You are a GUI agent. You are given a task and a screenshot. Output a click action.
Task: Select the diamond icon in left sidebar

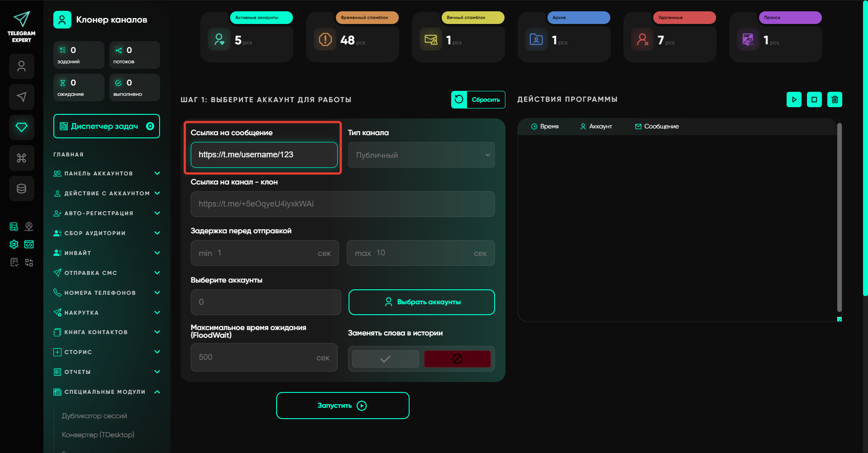[x=21, y=127]
